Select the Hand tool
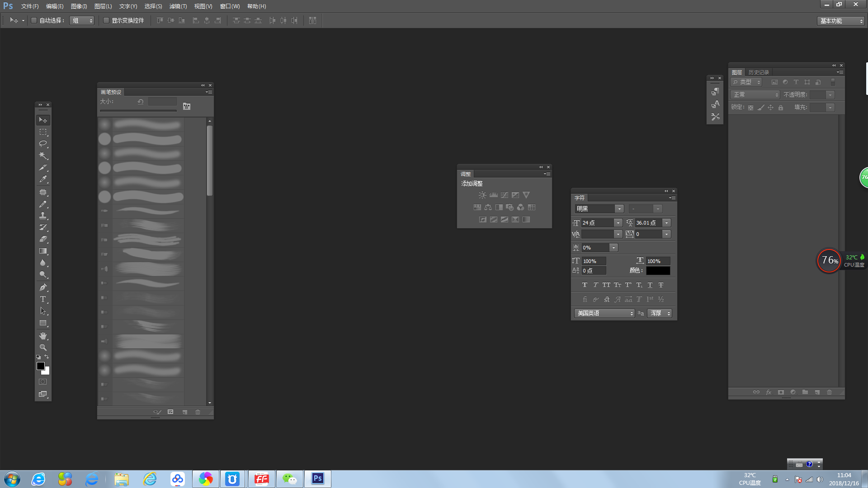Screen dimensions: 868x488 43,336
